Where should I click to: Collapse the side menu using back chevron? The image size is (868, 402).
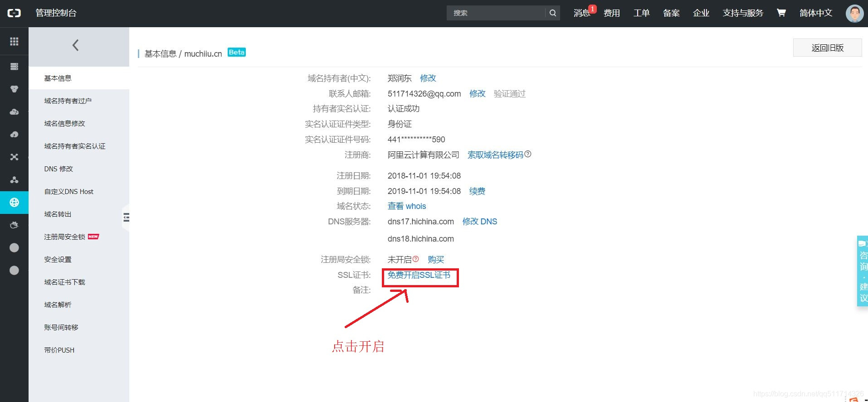click(76, 45)
